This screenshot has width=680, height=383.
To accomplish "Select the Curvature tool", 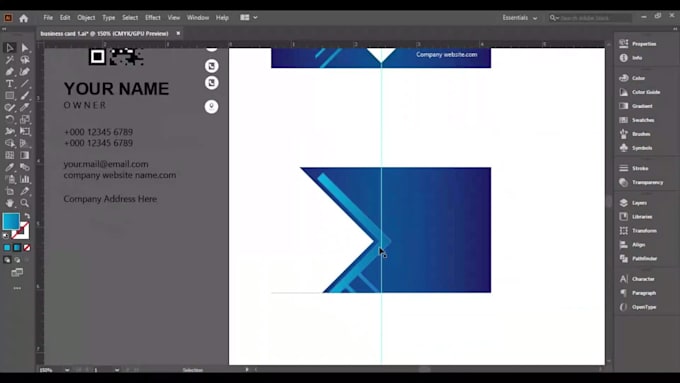I will pyautogui.click(x=25, y=72).
